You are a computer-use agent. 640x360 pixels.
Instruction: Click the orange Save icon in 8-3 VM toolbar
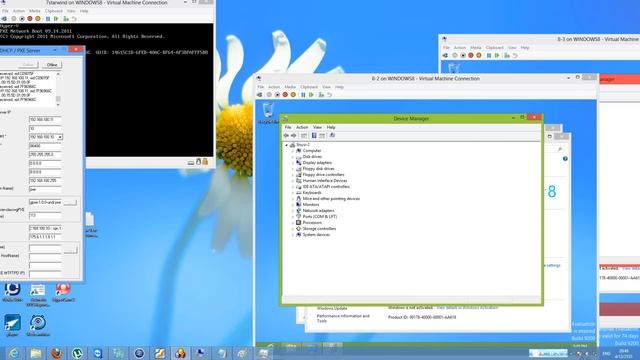tap(479, 56)
